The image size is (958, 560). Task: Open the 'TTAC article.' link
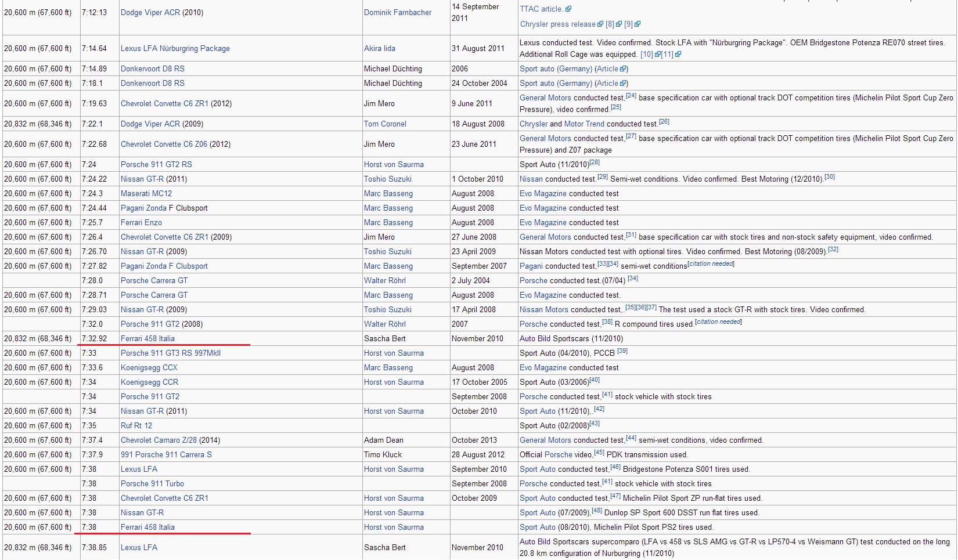coord(541,9)
